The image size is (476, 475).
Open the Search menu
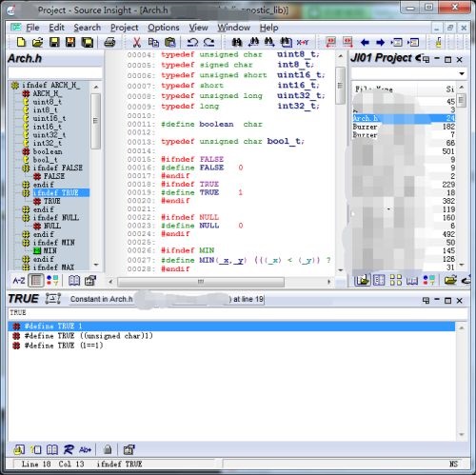[88, 28]
